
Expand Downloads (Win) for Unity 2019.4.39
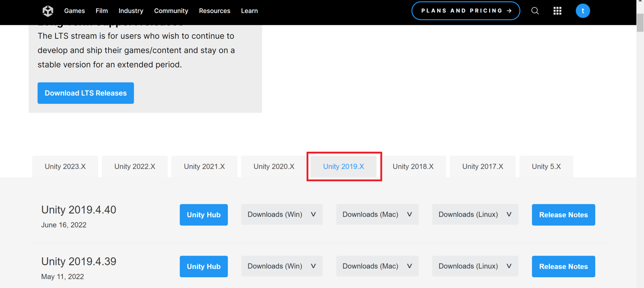click(282, 266)
